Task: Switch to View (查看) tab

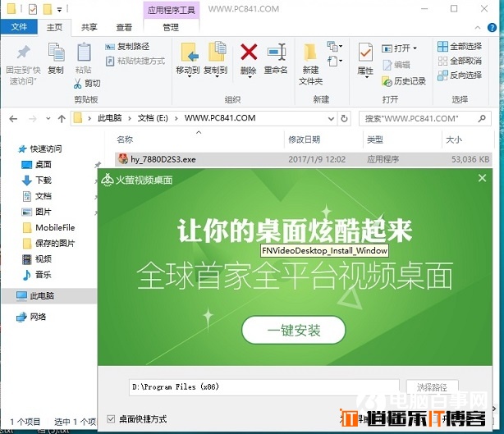Action: click(124, 27)
